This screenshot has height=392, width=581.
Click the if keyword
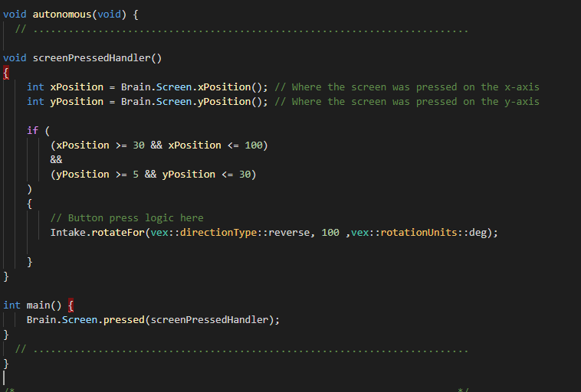click(x=32, y=130)
